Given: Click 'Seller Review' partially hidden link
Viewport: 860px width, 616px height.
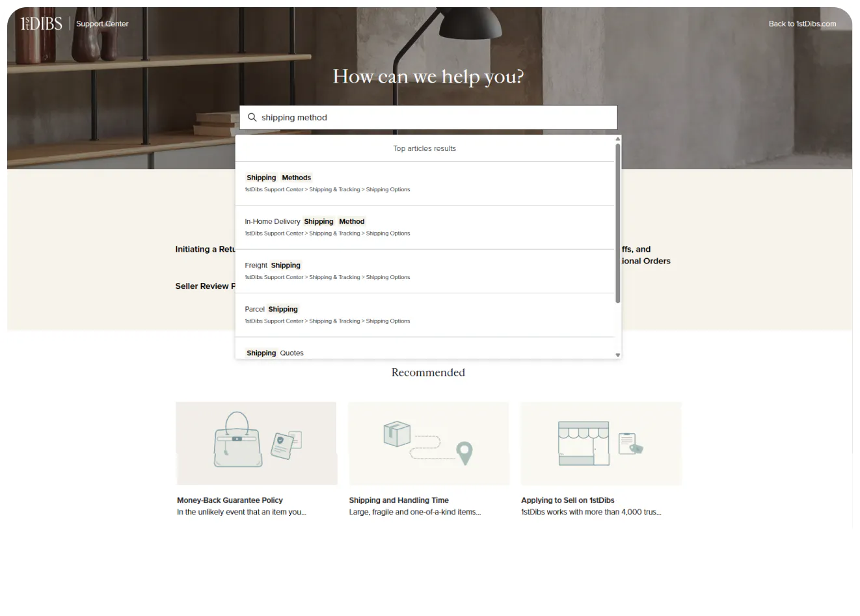Looking at the screenshot, I should [205, 286].
